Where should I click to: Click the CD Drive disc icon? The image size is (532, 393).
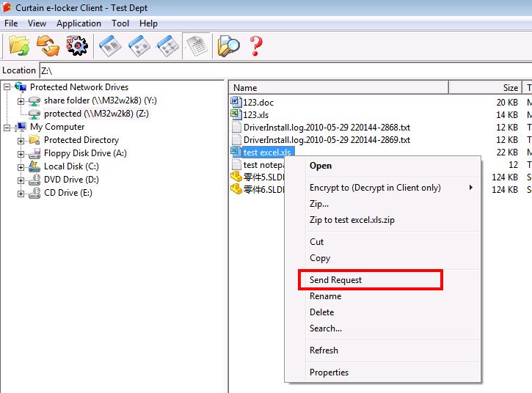[34, 193]
